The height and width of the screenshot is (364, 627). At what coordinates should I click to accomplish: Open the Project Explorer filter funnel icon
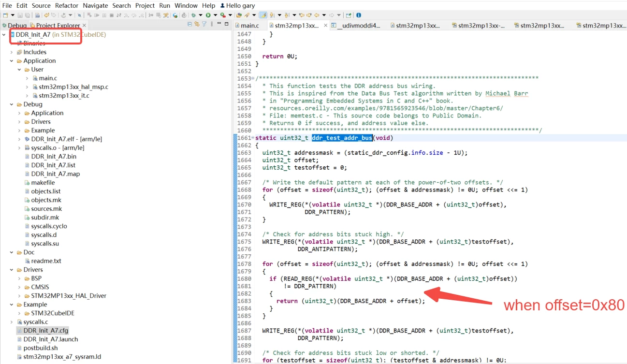pyautogui.click(x=204, y=24)
